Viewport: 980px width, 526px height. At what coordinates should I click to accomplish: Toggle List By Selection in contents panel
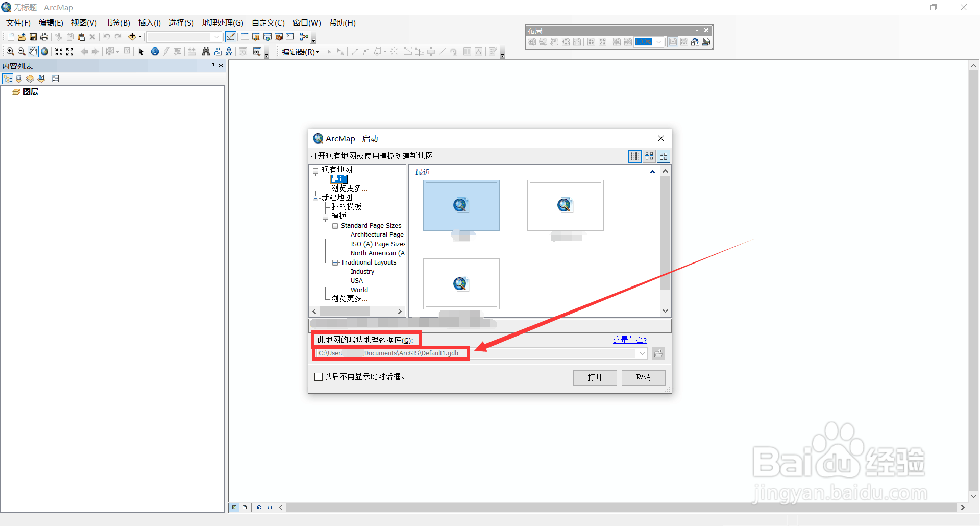[x=41, y=79]
